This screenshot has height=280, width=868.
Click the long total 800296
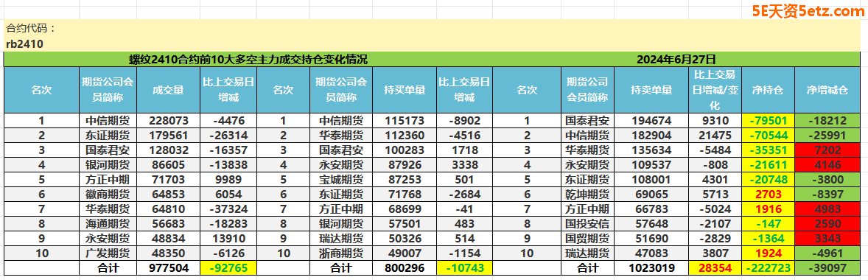click(x=405, y=267)
